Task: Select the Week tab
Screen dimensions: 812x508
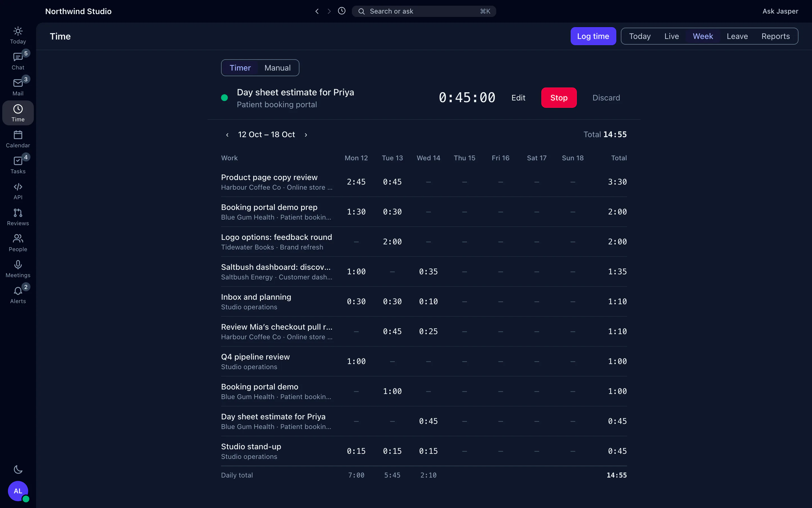Action: pyautogui.click(x=703, y=36)
